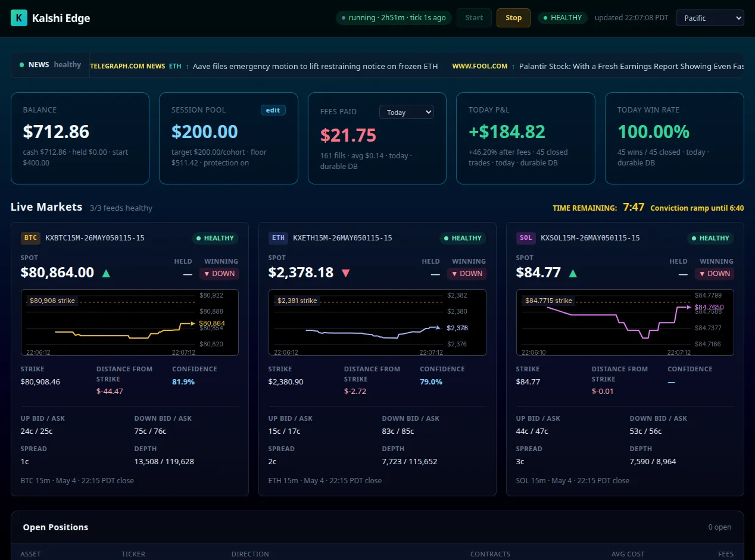Click the Today P&L value +$184.82
755x560 pixels.
pyautogui.click(x=507, y=132)
